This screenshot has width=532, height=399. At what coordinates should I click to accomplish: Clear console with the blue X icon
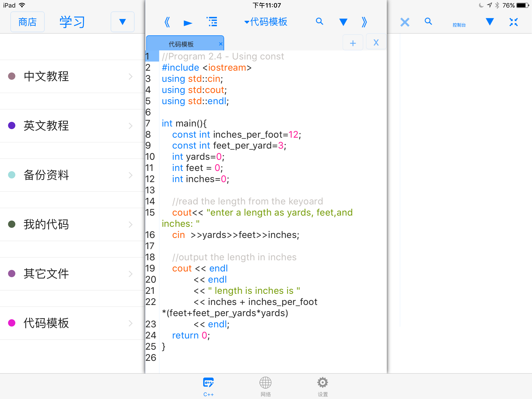click(405, 22)
